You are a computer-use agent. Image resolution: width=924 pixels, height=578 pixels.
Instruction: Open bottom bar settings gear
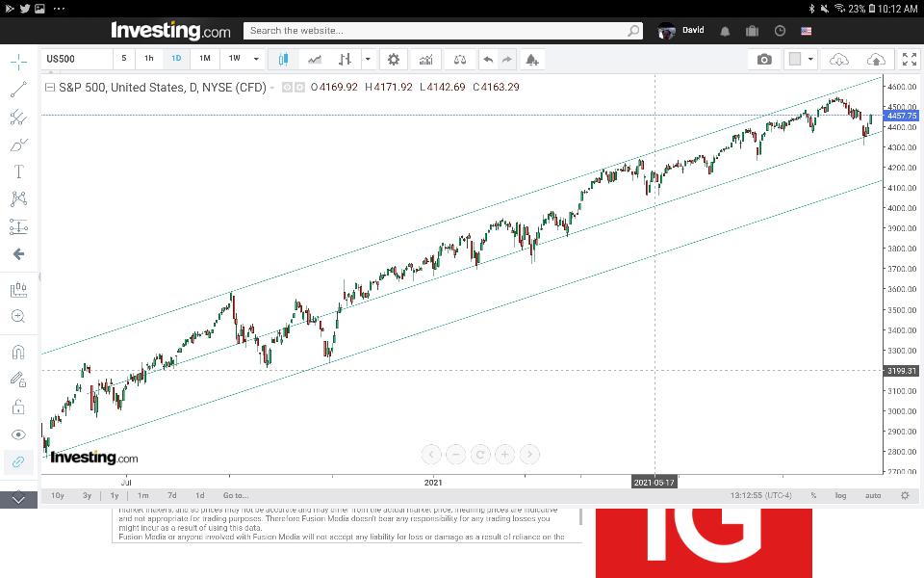point(905,495)
